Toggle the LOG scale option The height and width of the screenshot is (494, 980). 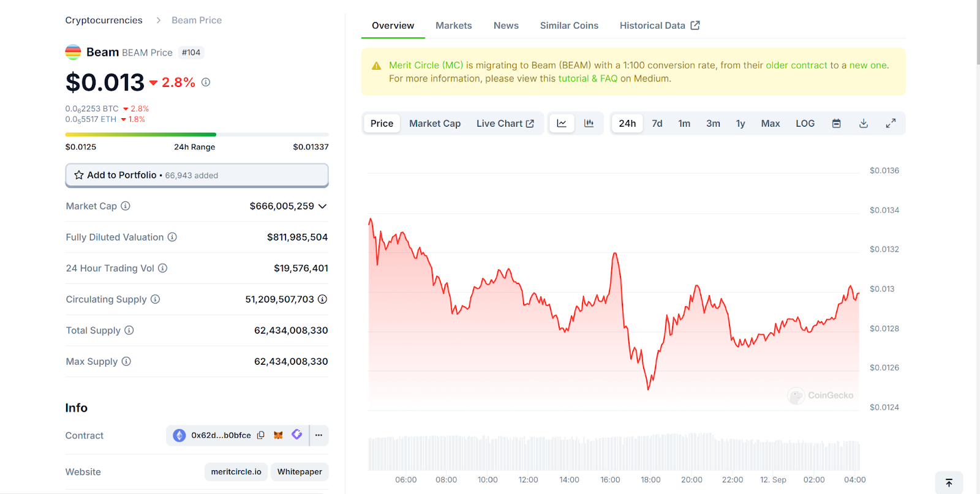tap(805, 124)
